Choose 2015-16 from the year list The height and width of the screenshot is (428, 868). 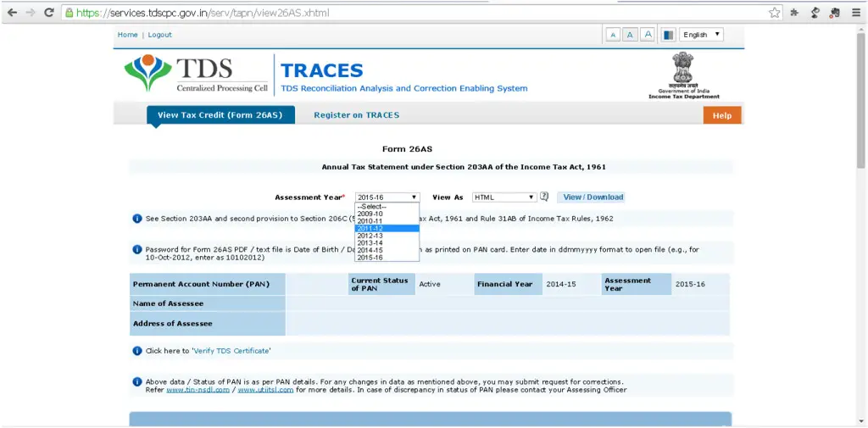coord(387,258)
